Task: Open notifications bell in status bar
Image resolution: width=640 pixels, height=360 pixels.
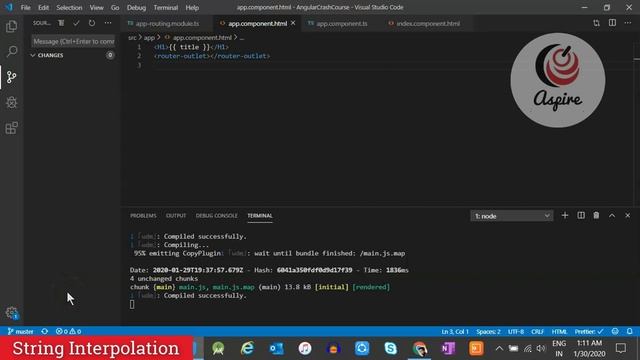Action: pyautogui.click(x=630, y=331)
